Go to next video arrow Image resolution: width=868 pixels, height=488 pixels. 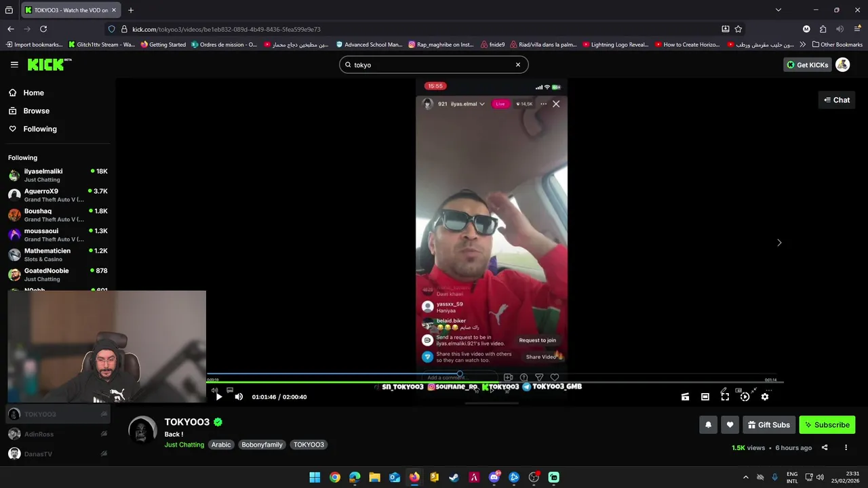point(779,243)
